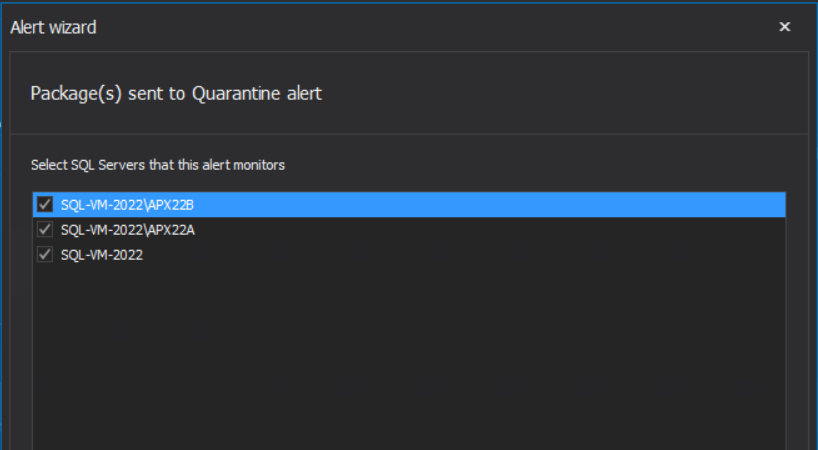Select the highlighted SQL-VM-2022\APX22B row text
The width and height of the screenshot is (818, 450).
pyautogui.click(x=127, y=205)
